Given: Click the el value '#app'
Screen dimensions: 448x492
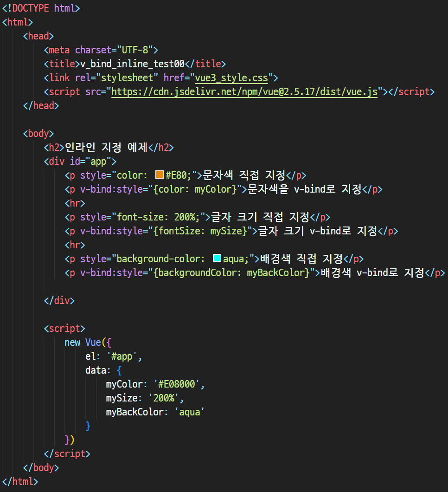Looking at the screenshot, I should coord(122,356).
